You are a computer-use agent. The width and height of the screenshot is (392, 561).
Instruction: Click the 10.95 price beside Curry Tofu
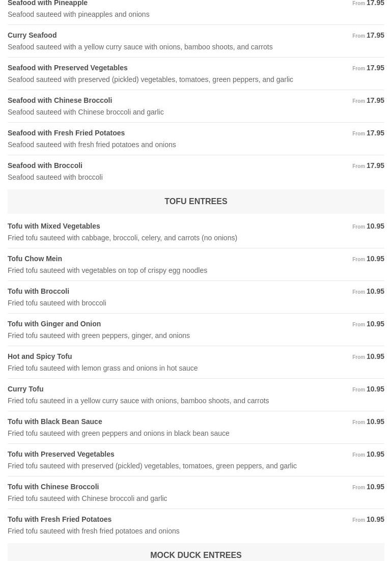click(375, 389)
